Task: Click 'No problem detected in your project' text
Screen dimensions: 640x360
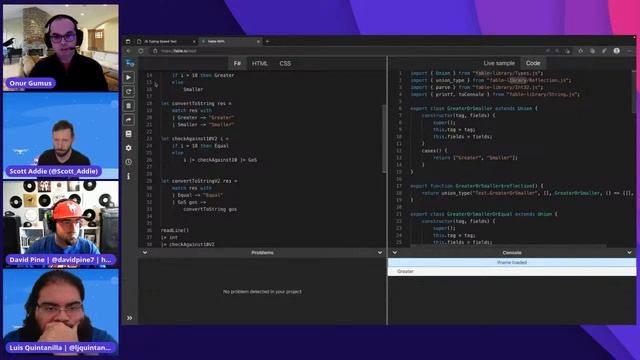Action: pos(262,292)
